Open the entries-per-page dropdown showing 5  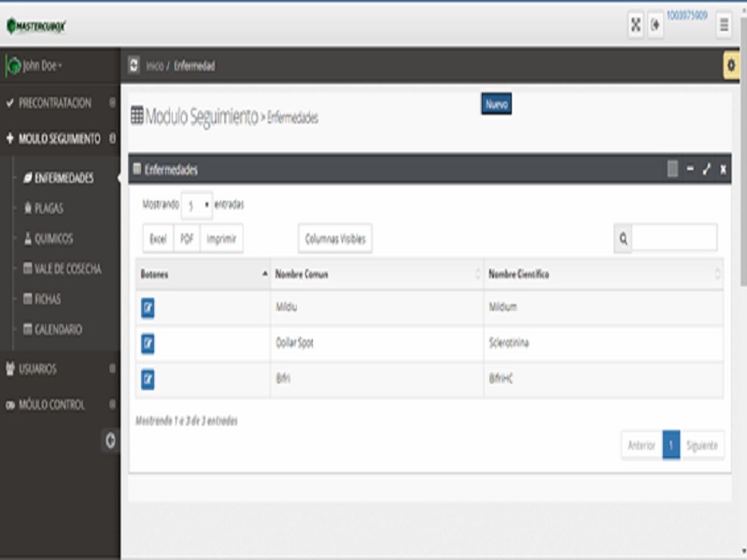pos(197,205)
